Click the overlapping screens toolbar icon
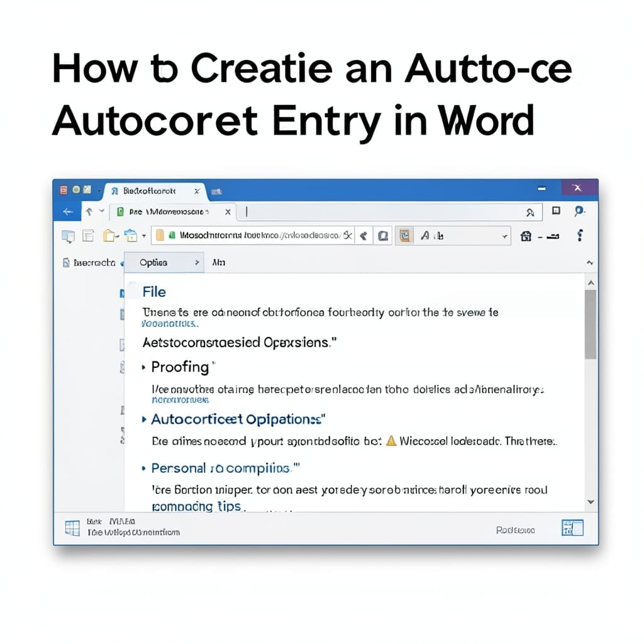This screenshot has width=644, height=644. [x=68, y=236]
